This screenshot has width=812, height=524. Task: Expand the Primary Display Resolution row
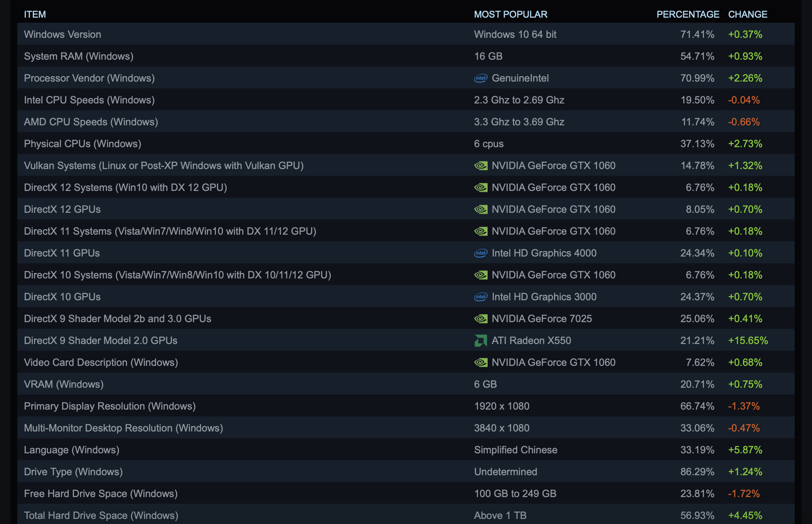[x=110, y=406]
